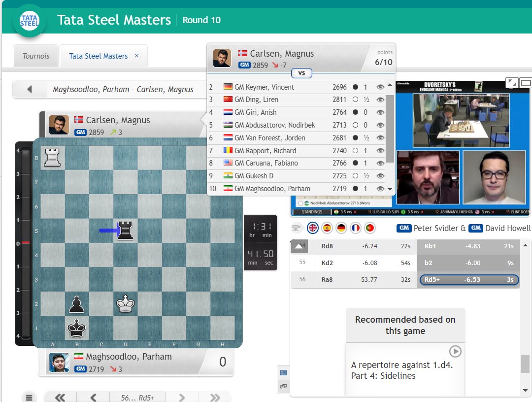Click the white rook on a8
Screen dimensions: 532x402
52,158
